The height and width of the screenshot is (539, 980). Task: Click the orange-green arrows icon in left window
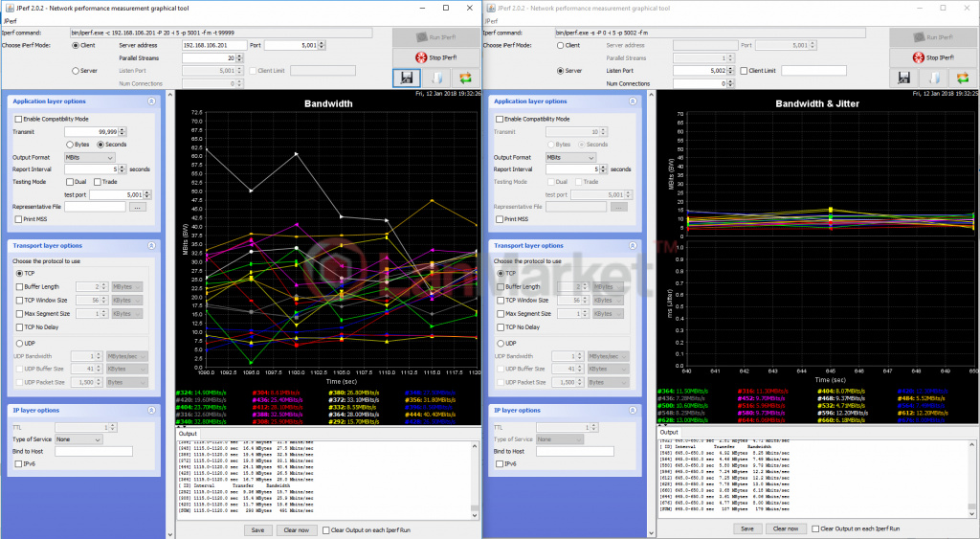466,79
